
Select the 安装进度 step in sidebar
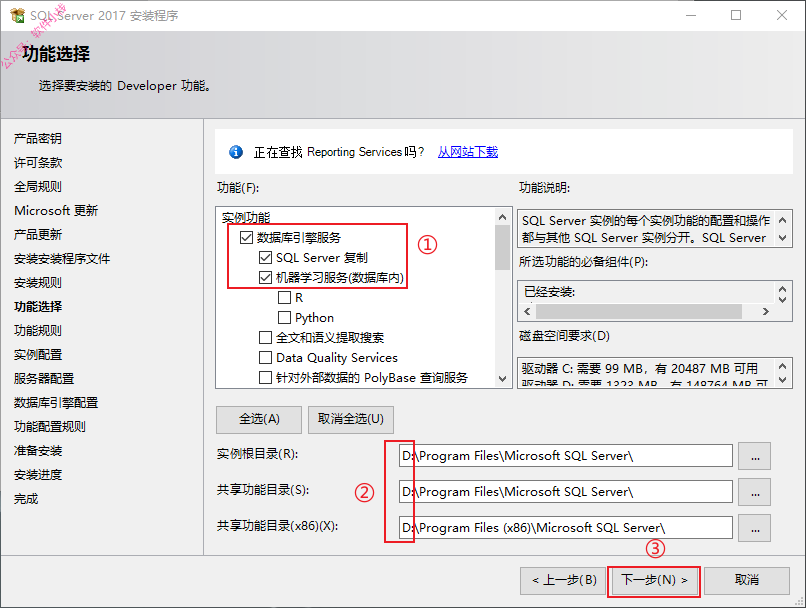[x=38, y=475]
